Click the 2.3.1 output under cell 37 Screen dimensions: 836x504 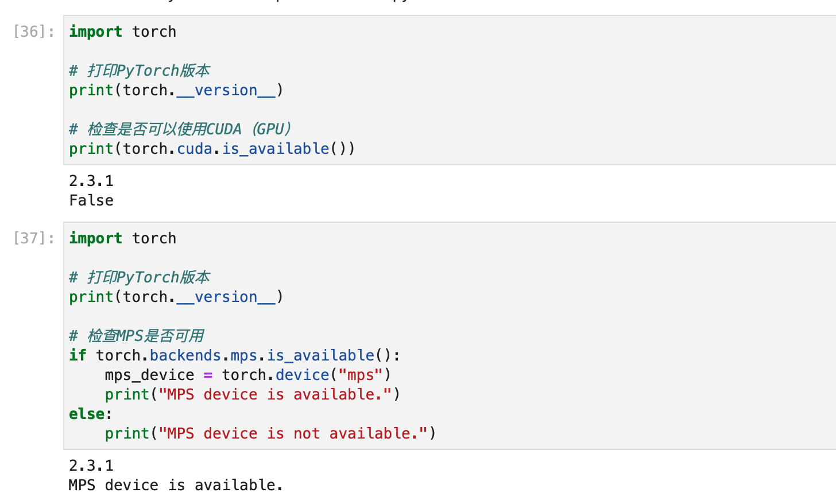point(91,466)
